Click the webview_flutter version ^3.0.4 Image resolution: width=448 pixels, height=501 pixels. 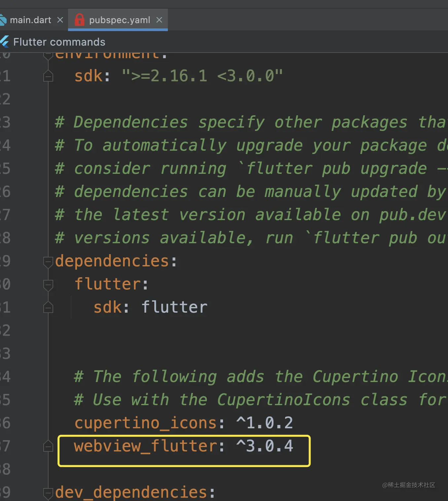click(265, 446)
